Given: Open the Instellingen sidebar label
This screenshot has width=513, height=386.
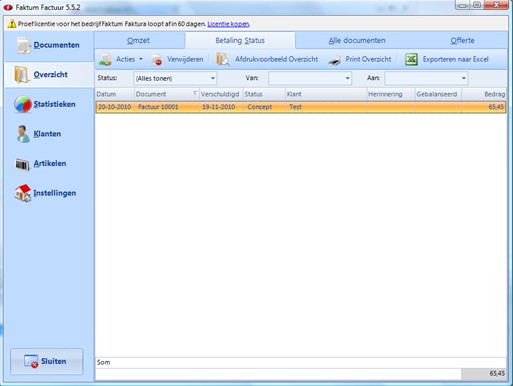Looking at the screenshot, I should pos(55,193).
